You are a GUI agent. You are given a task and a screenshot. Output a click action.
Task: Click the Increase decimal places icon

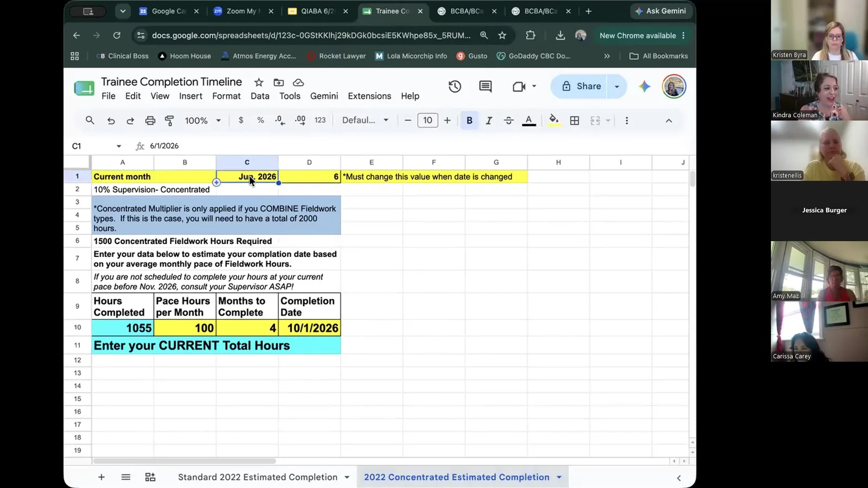(300, 120)
